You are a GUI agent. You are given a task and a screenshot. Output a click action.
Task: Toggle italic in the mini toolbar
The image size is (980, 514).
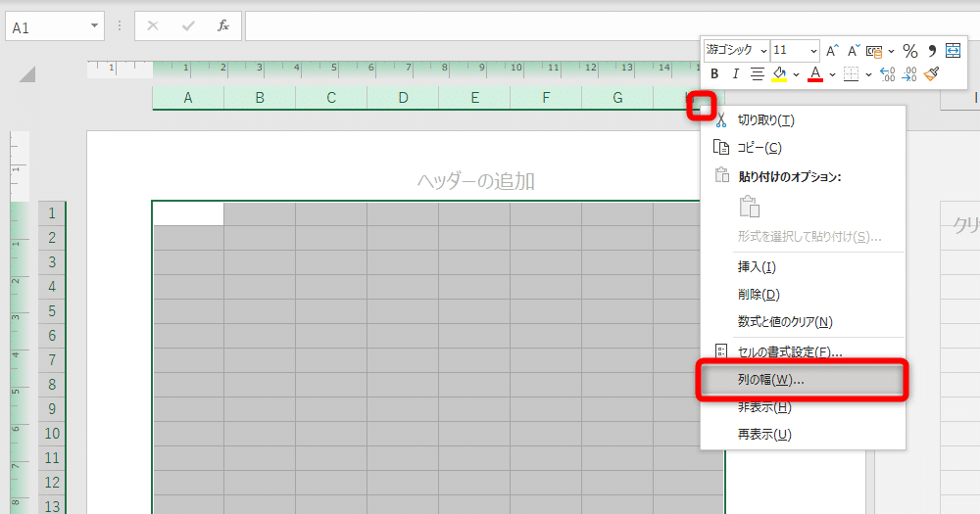pos(736,74)
